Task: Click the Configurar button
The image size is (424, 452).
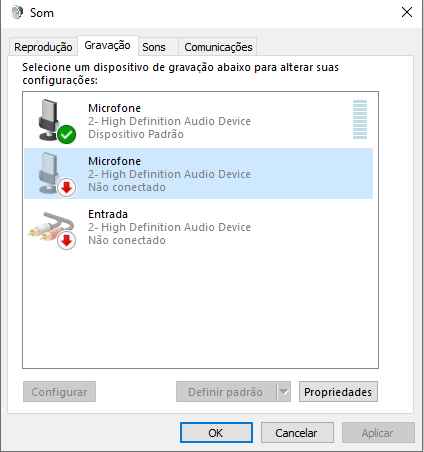Action: point(59,392)
